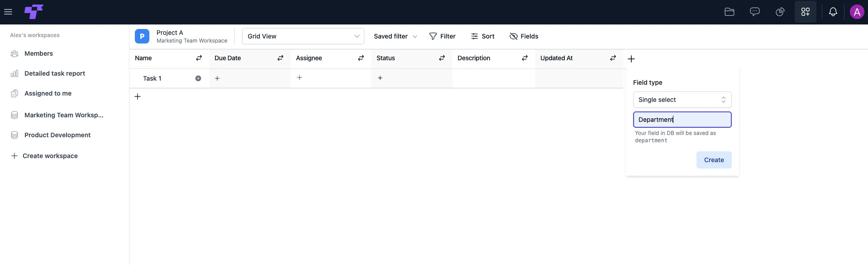This screenshot has width=868, height=265.
Task: Open the user avatar A
Action: (x=857, y=12)
